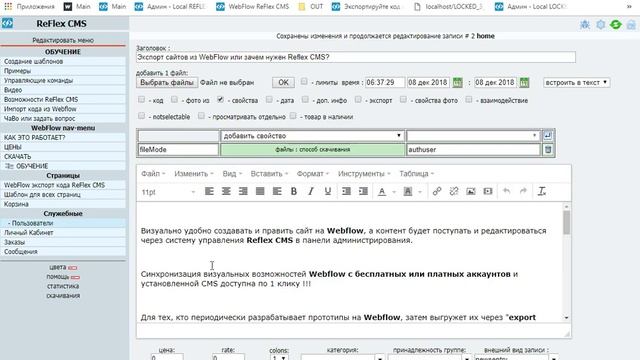Open second date calendar icon
This screenshot has width=640, height=360.
[524, 82]
